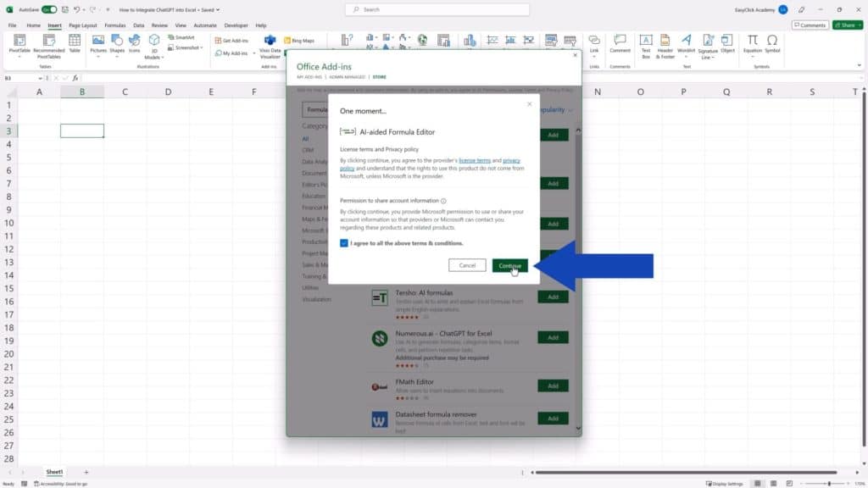
Task: Click the SmartArt button
Action: click(181, 37)
